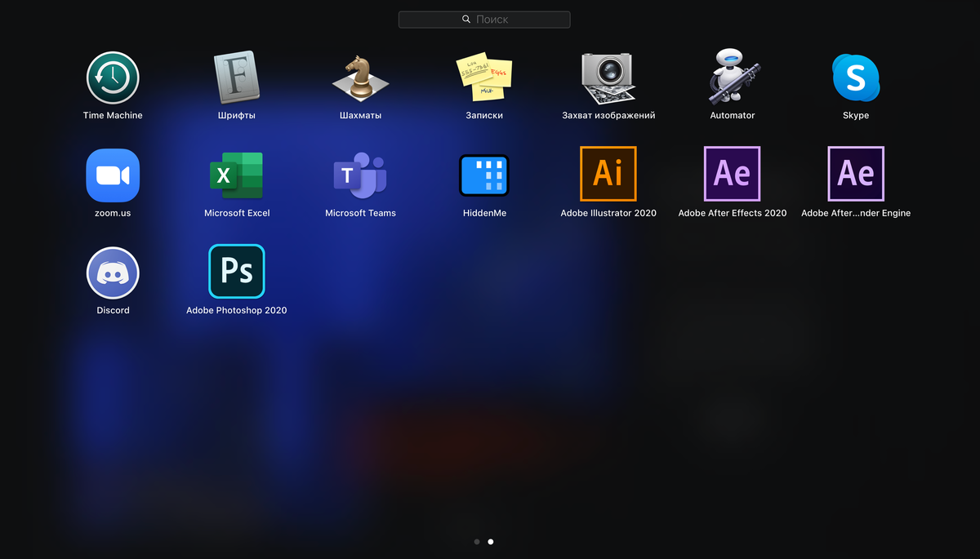Click the "Microsoft Teams" label text
This screenshot has width=980, height=559.
coord(360,213)
